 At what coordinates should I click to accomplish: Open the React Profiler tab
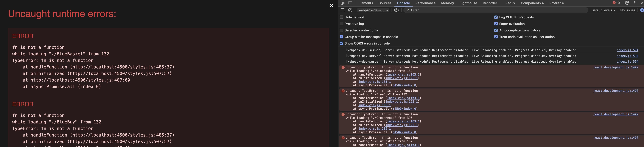[556, 3]
